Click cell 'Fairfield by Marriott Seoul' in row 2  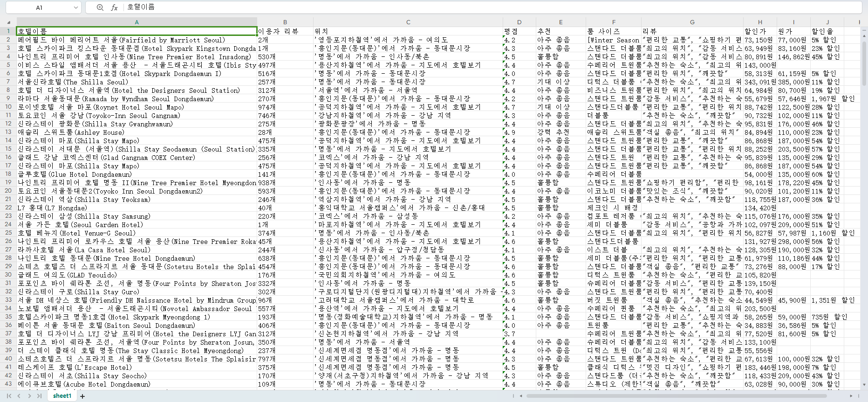[x=137, y=40]
